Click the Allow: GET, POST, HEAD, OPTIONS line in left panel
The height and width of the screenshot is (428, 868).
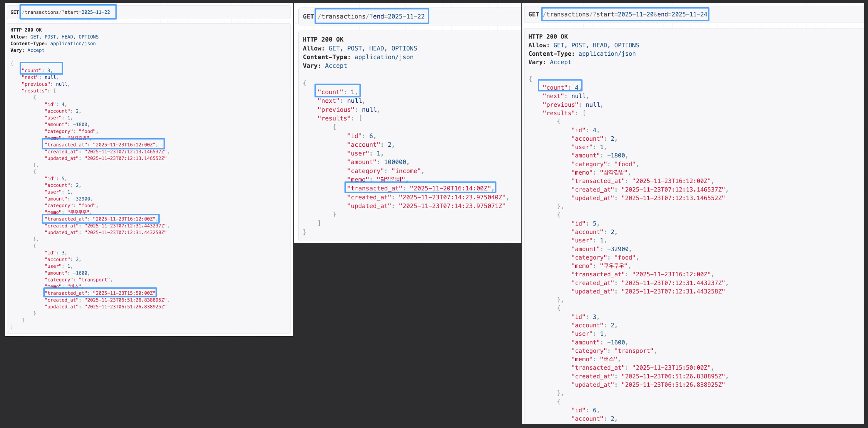pos(54,37)
